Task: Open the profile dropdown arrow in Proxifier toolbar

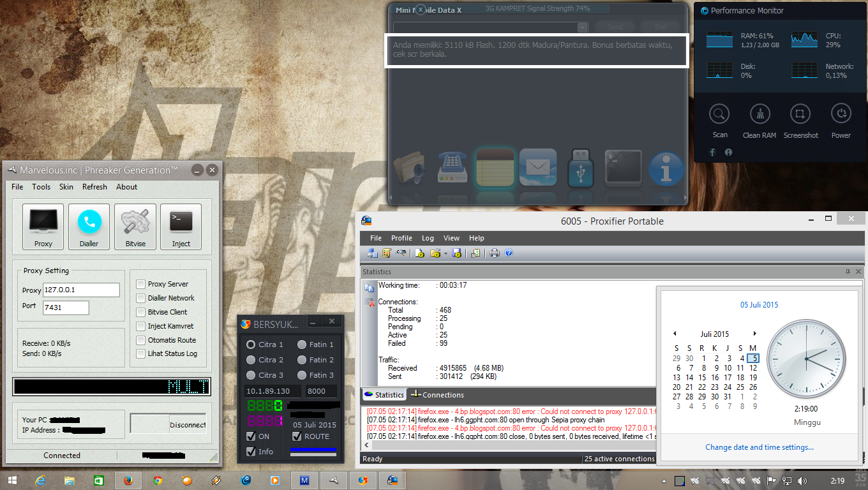Action: (445, 253)
